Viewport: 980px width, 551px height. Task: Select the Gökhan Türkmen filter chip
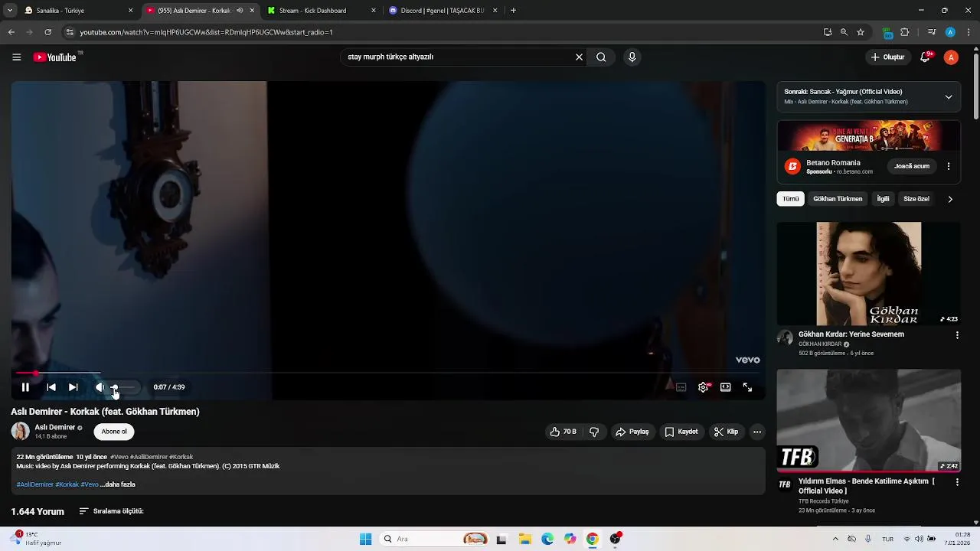[838, 199]
